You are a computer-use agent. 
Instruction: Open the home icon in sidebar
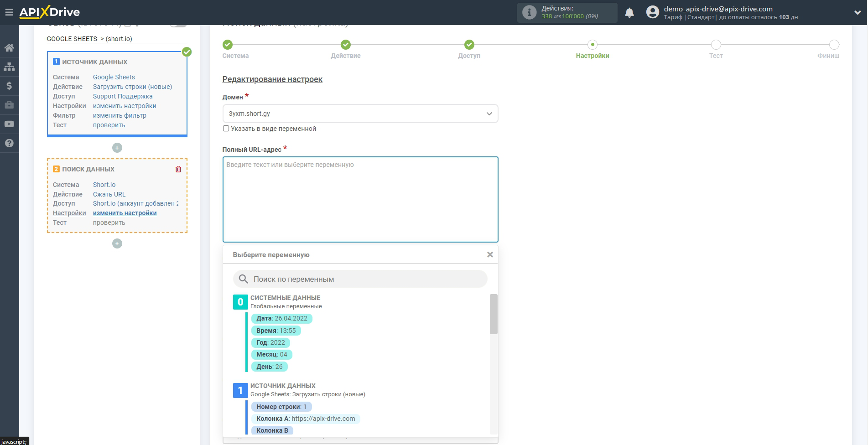coord(9,47)
